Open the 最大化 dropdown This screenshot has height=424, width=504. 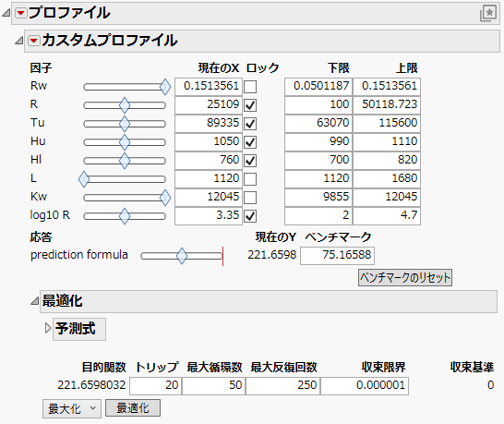72,409
